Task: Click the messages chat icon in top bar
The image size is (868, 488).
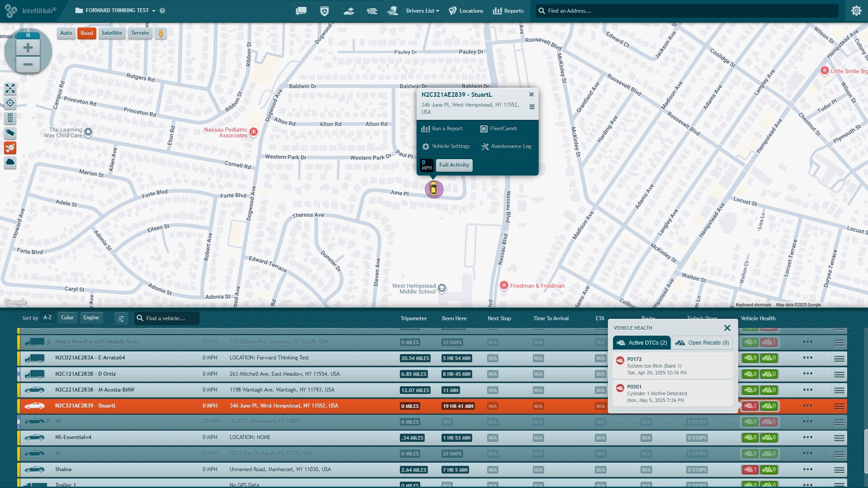Action: (301, 11)
